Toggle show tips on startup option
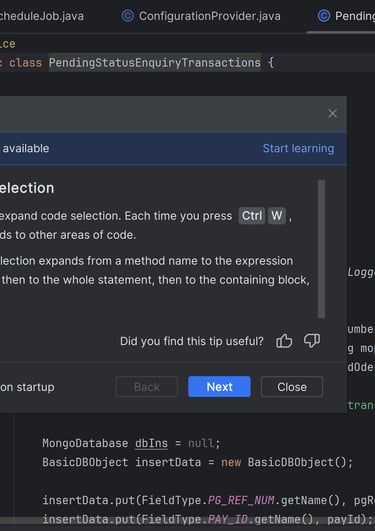375x531 pixels. [x=27, y=387]
